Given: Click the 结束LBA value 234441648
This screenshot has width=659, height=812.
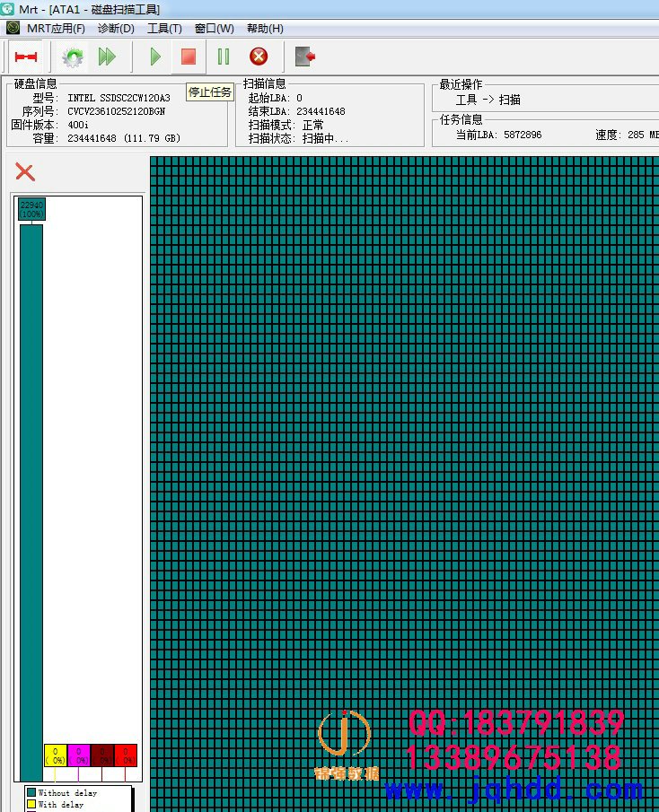Looking at the screenshot, I should tap(321, 111).
